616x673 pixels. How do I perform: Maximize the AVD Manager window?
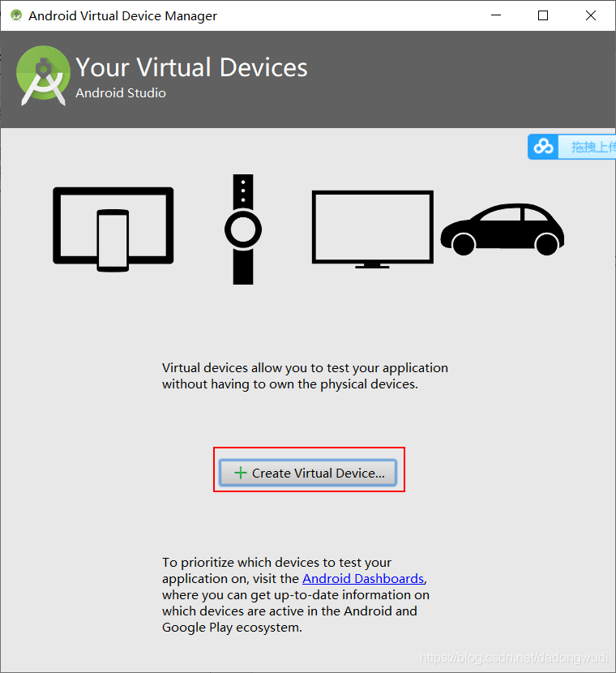pos(543,15)
